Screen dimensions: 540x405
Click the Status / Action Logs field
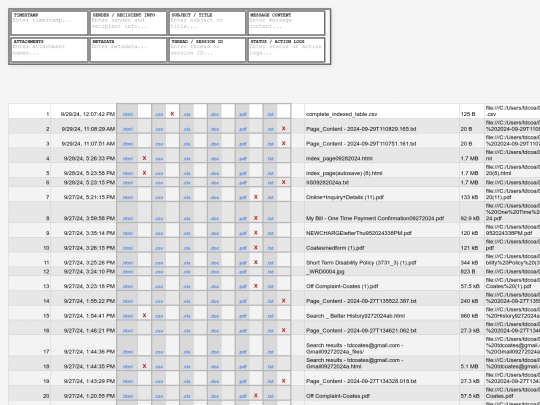click(286, 50)
